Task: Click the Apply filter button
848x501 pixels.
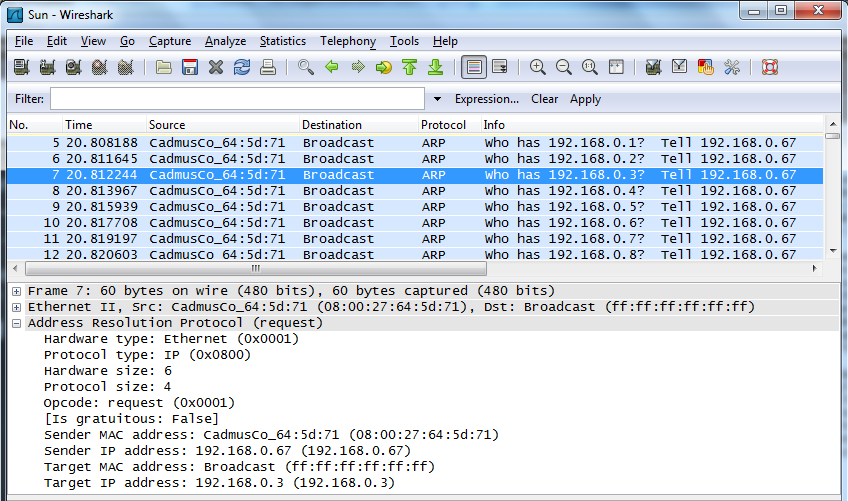Action: (585, 99)
